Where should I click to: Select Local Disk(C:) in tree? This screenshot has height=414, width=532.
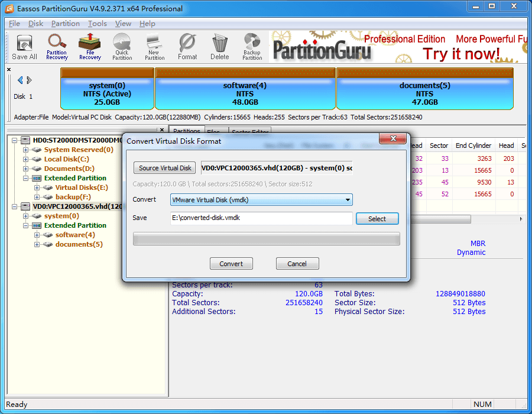pos(66,159)
